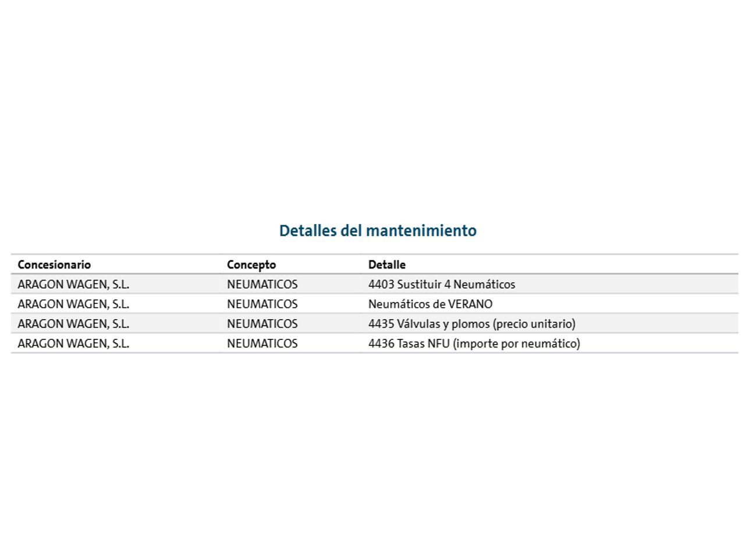The image size is (745, 560).
Task: Click the Concepto column header
Action: [251, 264]
